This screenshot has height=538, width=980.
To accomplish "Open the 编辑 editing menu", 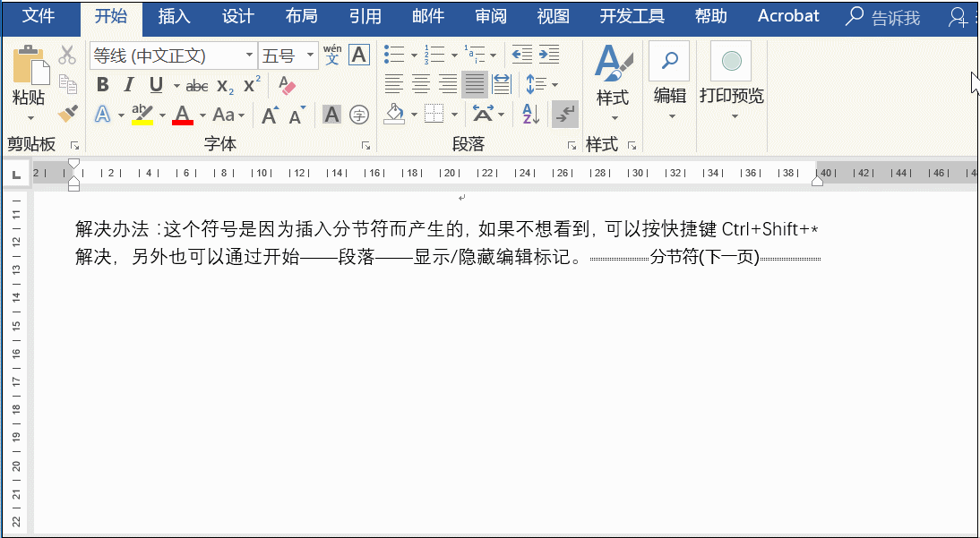I will click(670, 81).
